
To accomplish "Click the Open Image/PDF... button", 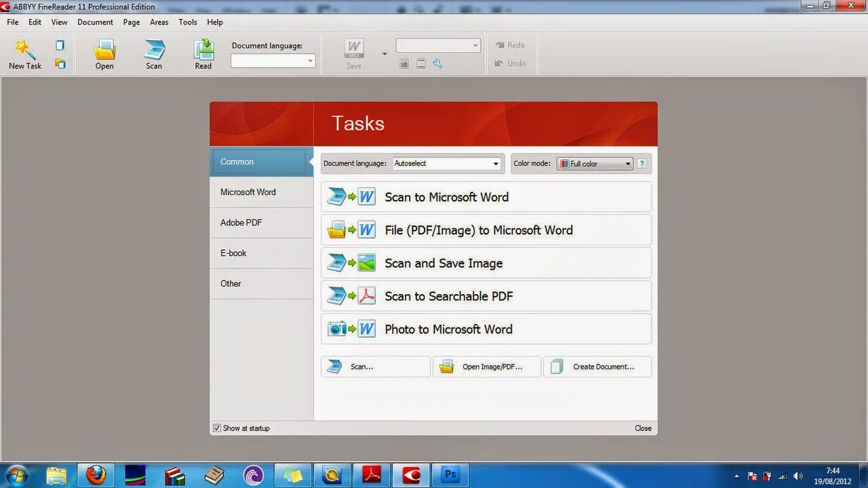I will pyautogui.click(x=487, y=367).
